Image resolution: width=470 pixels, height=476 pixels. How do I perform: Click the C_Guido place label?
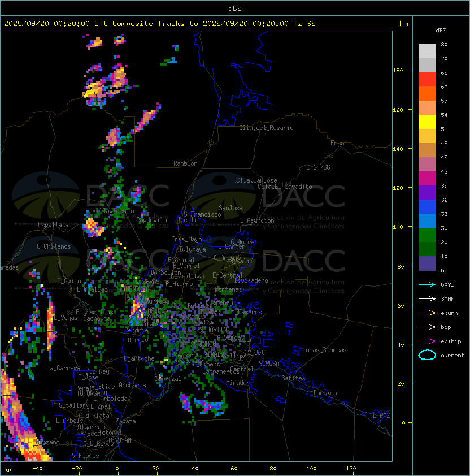(69, 281)
